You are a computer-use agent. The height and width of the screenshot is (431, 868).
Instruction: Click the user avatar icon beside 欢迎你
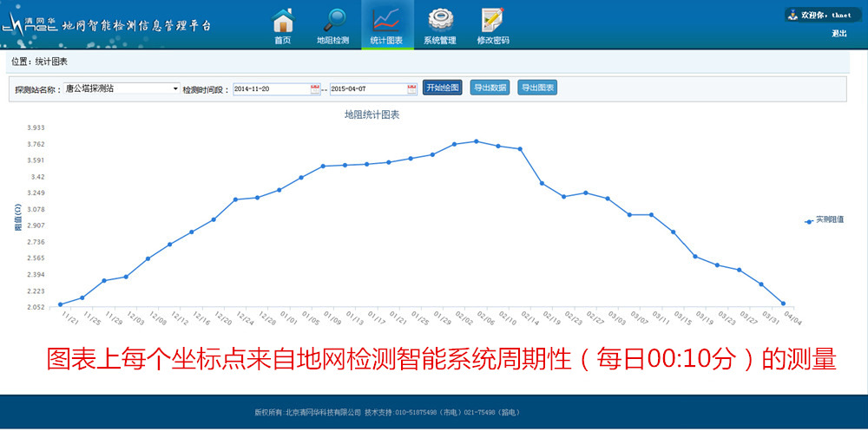pyautogui.click(x=792, y=15)
